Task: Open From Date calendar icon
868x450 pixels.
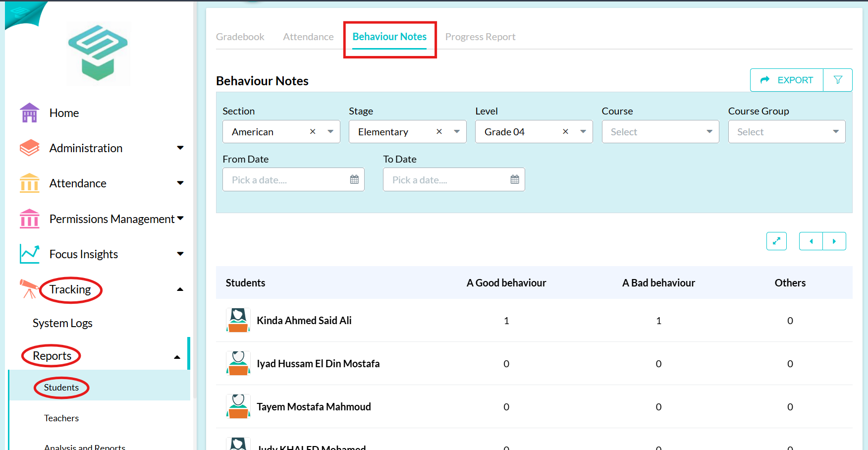Action: (354, 179)
